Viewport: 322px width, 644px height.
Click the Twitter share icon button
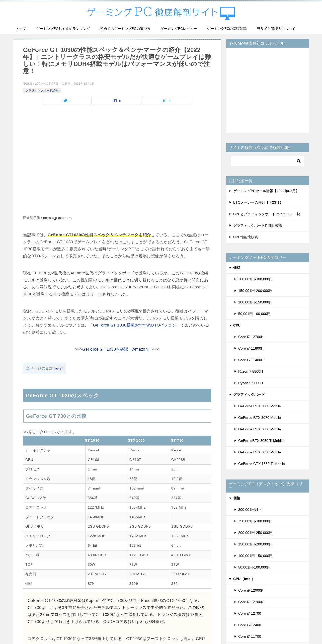click(x=67, y=101)
